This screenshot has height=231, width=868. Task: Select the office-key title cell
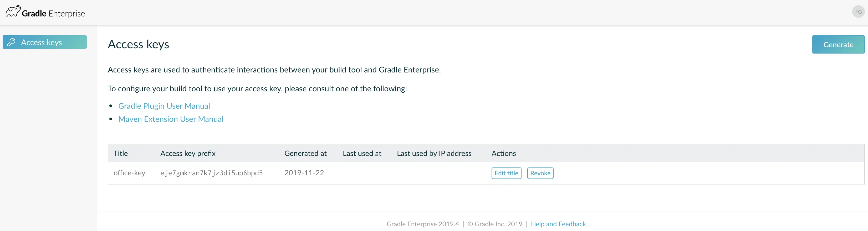tap(129, 173)
